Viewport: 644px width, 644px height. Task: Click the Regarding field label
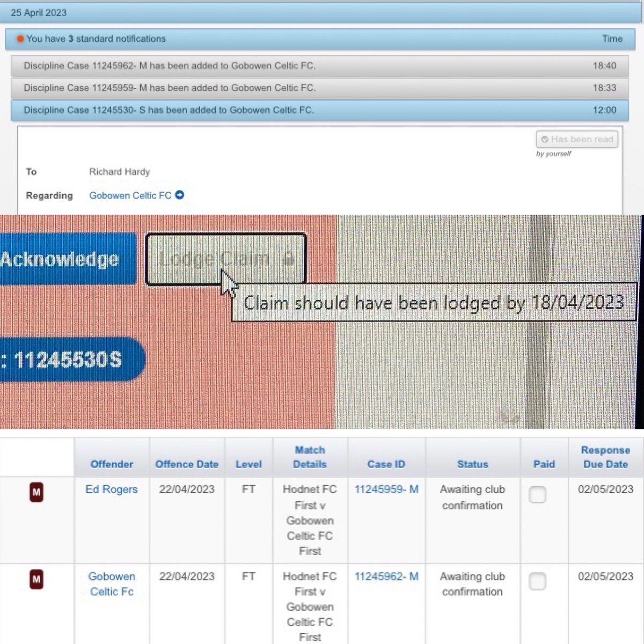(x=49, y=195)
